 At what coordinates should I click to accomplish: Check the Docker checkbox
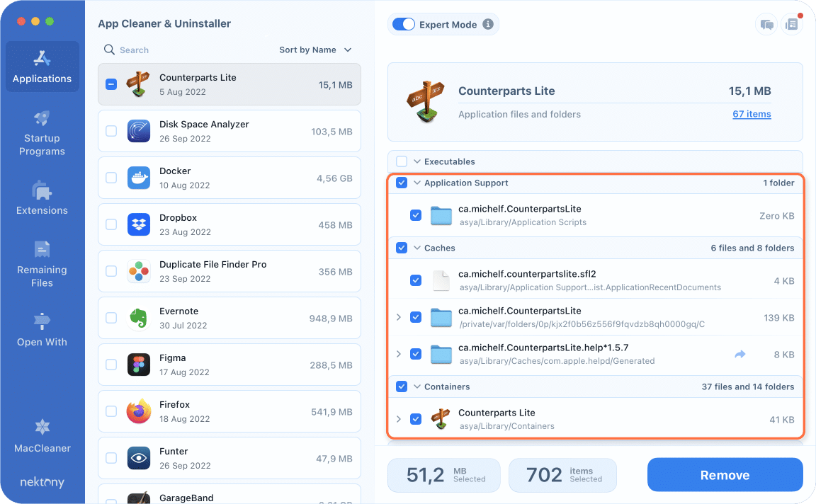coord(111,178)
